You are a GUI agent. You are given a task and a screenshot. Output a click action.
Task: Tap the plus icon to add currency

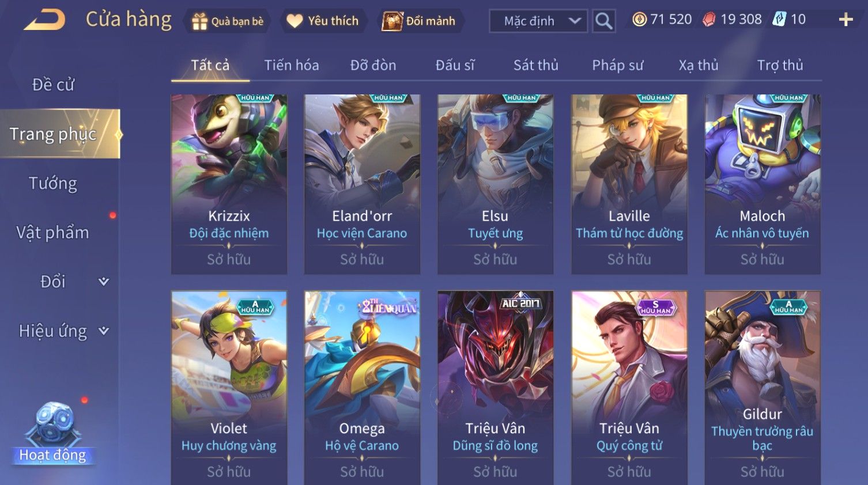[x=846, y=20]
